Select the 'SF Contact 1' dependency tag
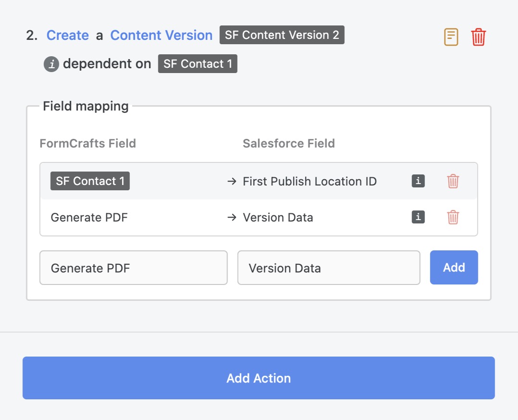The image size is (518, 420). pyautogui.click(x=197, y=63)
